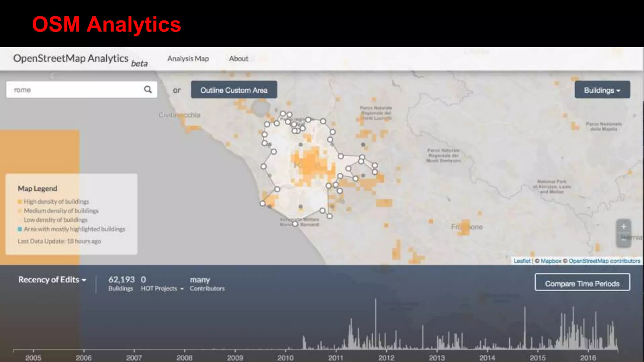The height and width of the screenshot is (362, 644).
Task: Click the OpenStreetMap Analytics beta logo
Action: [80, 60]
